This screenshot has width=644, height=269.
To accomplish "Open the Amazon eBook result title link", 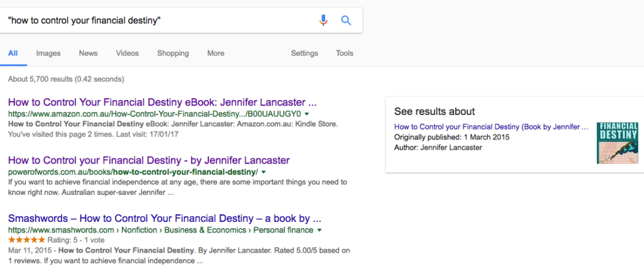I will pos(162,102).
